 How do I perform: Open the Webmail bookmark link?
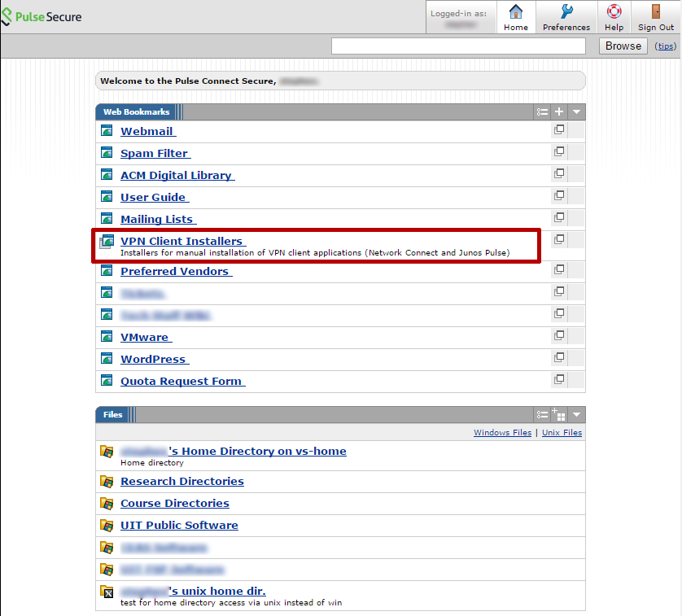pos(148,131)
